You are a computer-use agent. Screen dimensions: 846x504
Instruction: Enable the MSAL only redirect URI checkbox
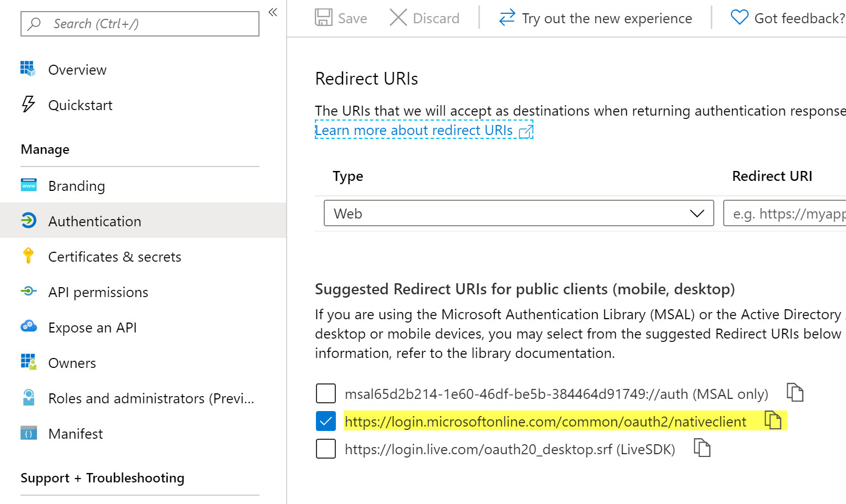click(326, 393)
